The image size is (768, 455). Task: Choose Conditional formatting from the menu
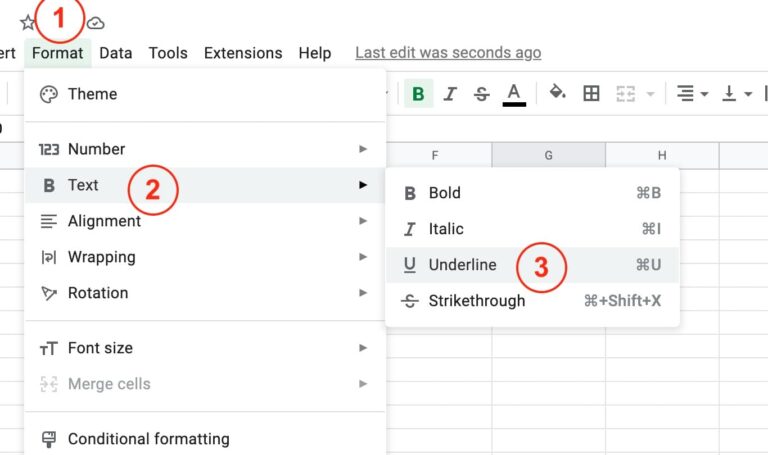pos(205,439)
